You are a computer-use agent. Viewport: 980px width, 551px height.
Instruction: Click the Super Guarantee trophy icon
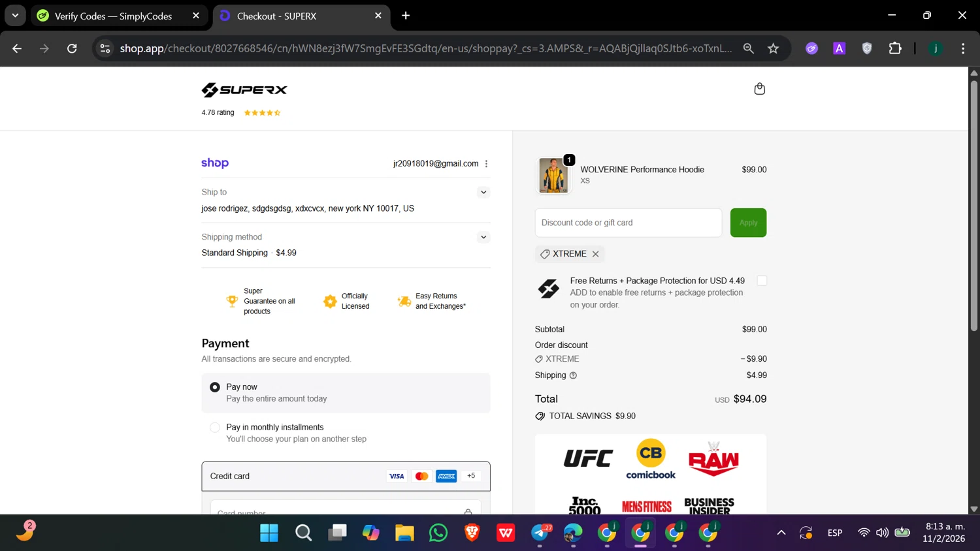232,301
